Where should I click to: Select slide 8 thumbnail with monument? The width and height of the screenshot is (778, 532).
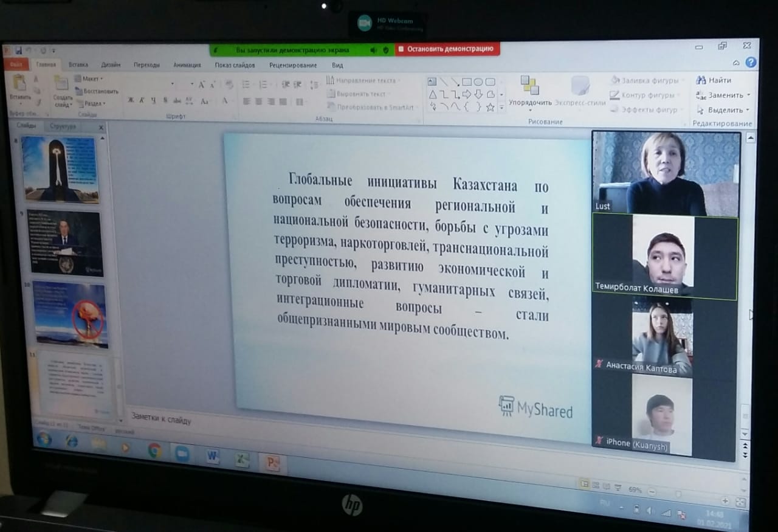click(x=60, y=169)
